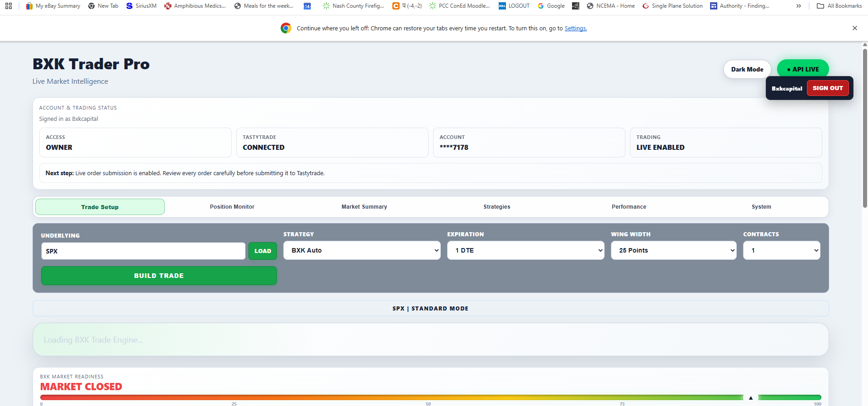Go to the Strategies tab
Image resolution: width=868 pixels, height=406 pixels.
pyautogui.click(x=497, y=207)
